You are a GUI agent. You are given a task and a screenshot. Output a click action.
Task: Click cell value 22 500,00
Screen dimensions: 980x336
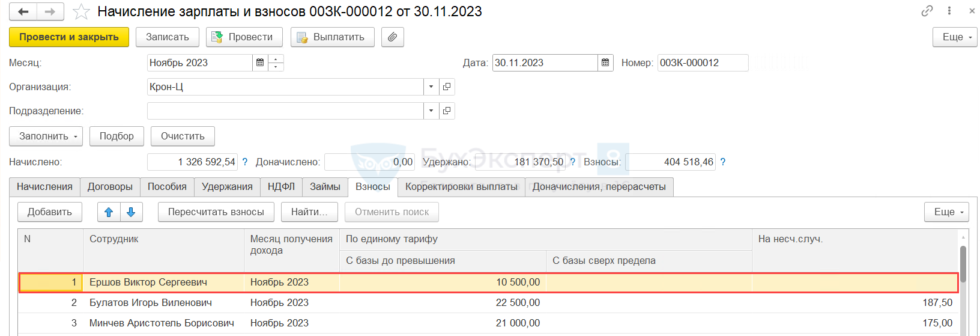click(x=518, y=303)
